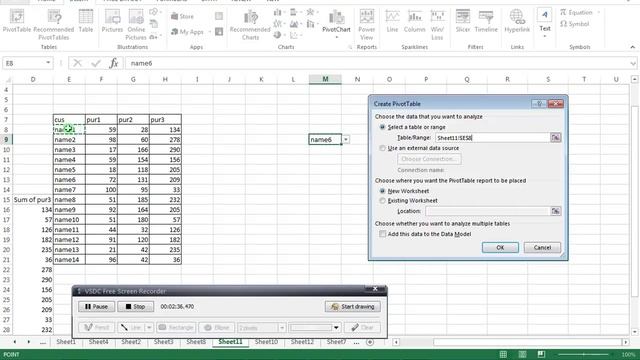Image resolution: width=640 pixels, height=360 pixels.
Task: Select cell containing name14
Action: (x=69, y=260)
